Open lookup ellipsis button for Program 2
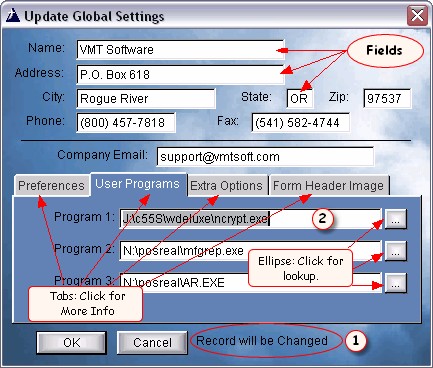433x368 pixels. [395, 251]
